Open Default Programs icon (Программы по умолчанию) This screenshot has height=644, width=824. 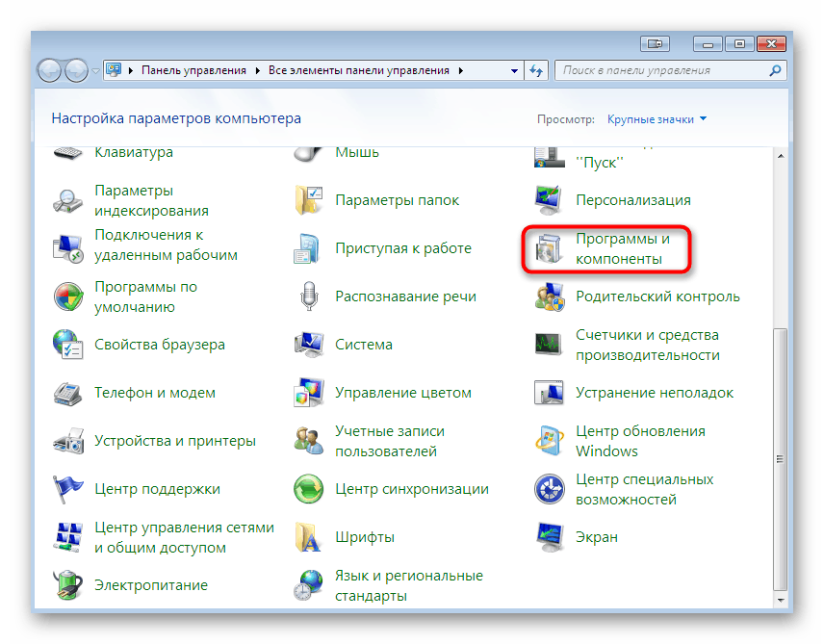click(67, 296)
